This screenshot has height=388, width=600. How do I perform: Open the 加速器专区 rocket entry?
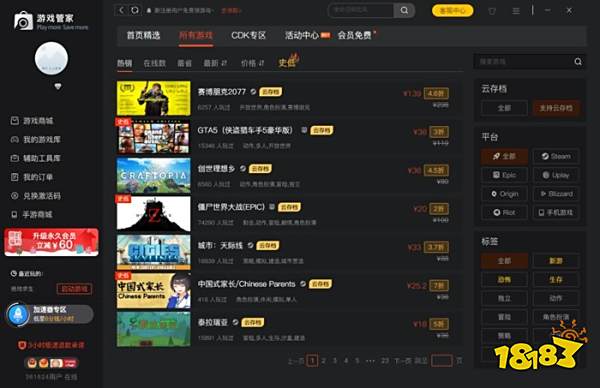(x=50, y=314)
